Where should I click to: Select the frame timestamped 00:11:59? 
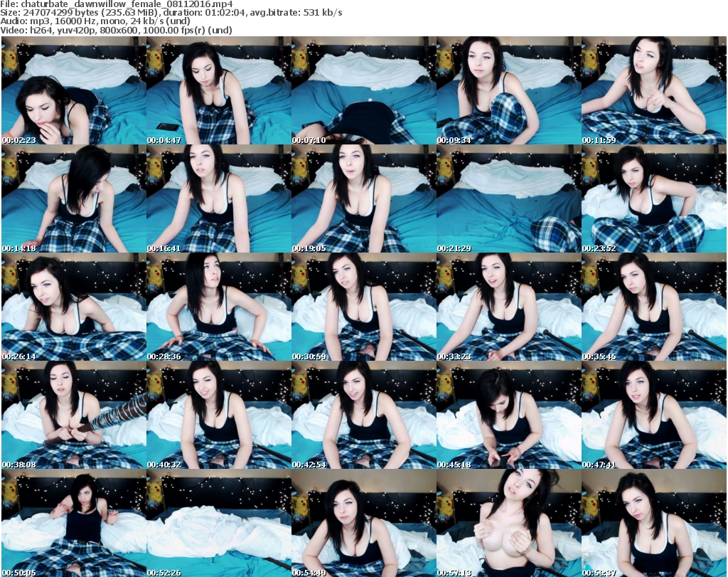click(654, 90)
